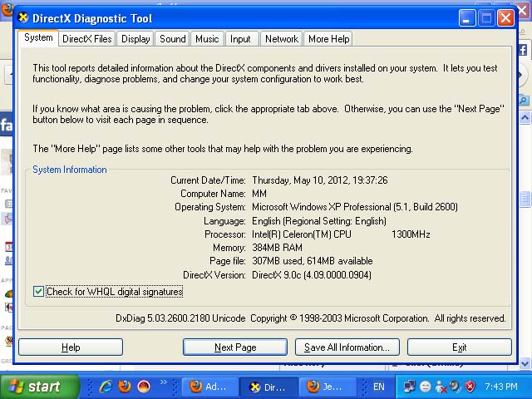532x399 pixels.
Task: Click the messenger tray icon with red X
Action: point(441,387)
